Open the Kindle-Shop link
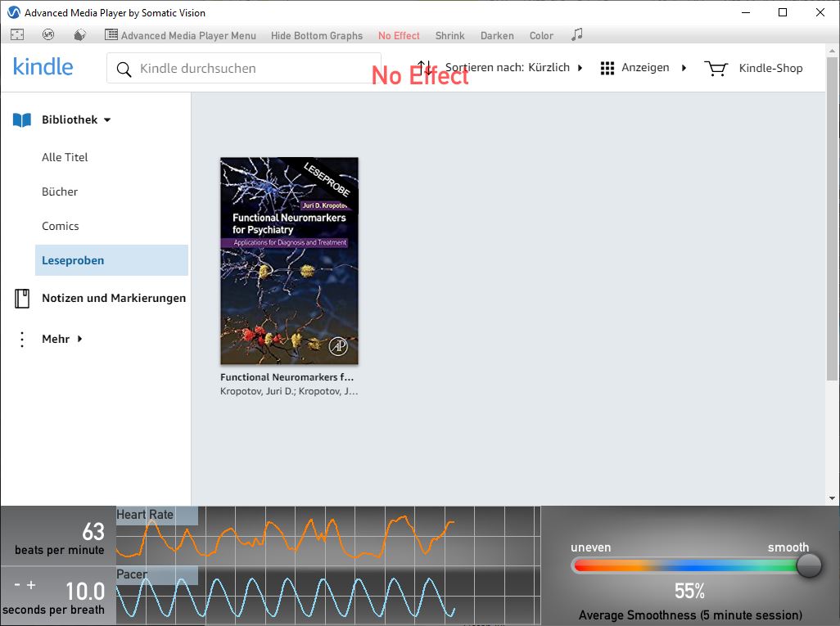The width and height of the screenshot is (840, 626). [770, 68]
